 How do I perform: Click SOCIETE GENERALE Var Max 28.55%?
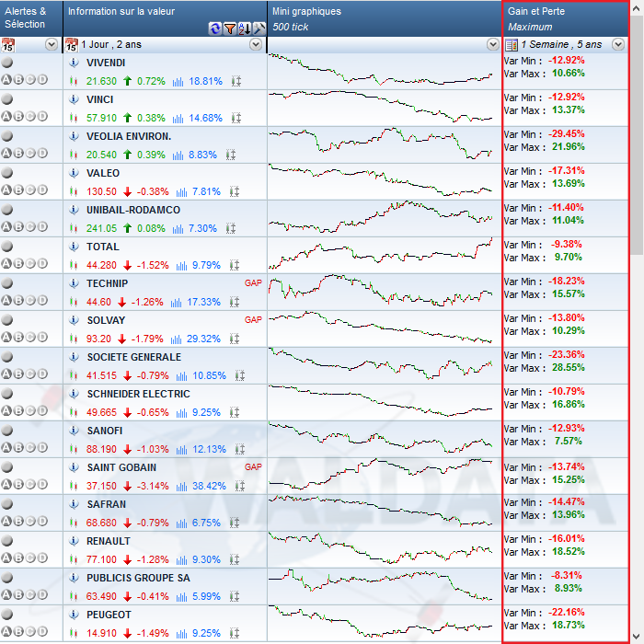point(568,368)
